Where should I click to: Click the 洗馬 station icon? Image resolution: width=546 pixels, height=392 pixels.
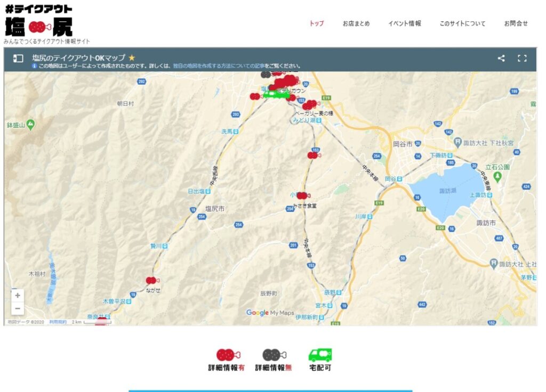click(x=236, y=132)
